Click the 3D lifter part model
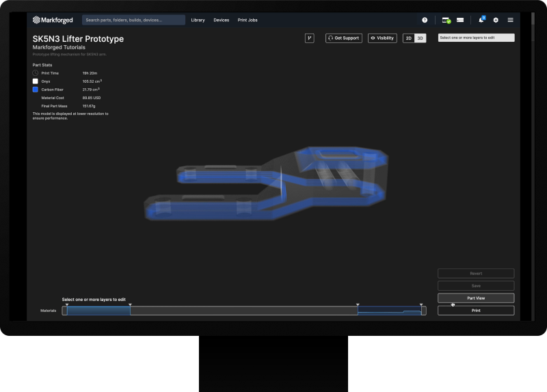Viewport: 547px width, 392px height. (x=266, y=184)
